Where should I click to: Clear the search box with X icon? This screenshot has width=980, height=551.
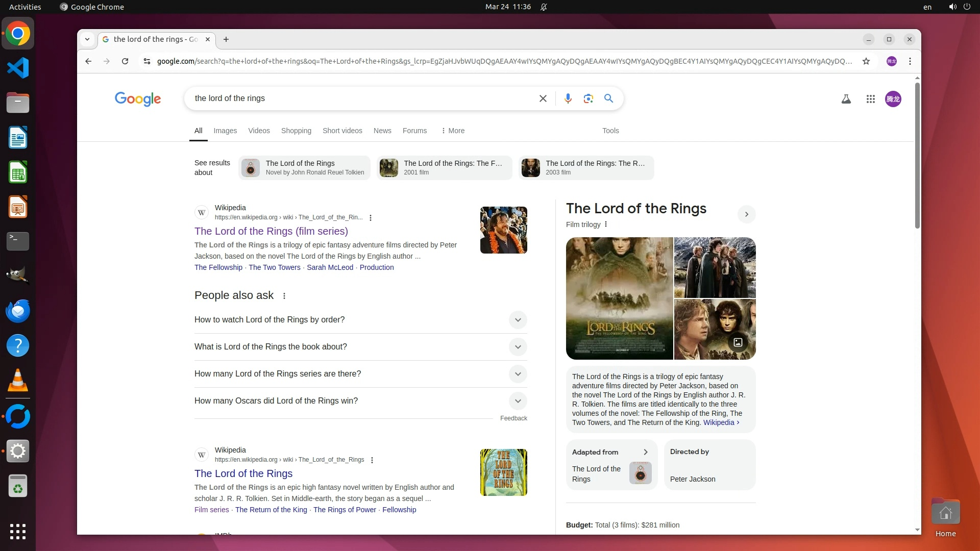543,98
